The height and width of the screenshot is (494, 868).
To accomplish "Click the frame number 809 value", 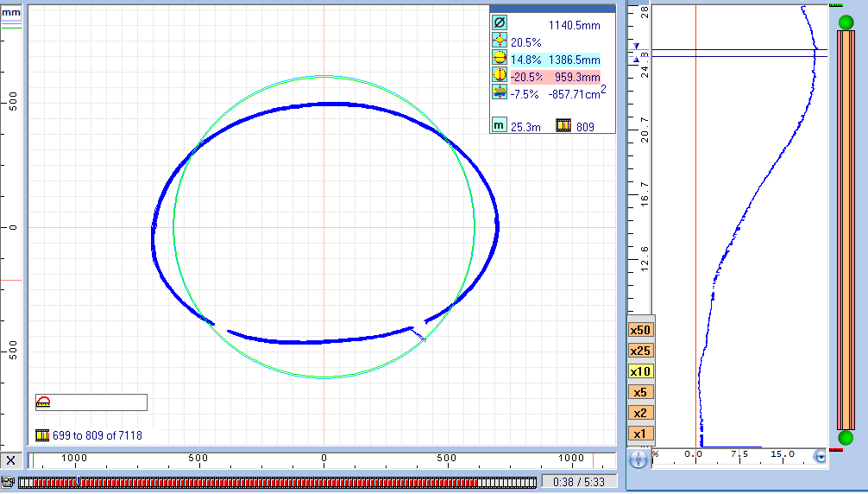I will 585,127.
